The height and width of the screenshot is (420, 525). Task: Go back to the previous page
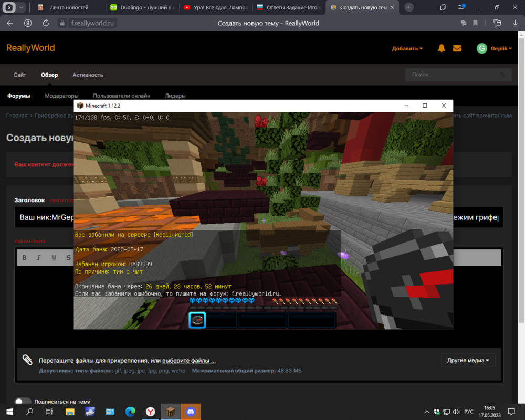[x=10, y=23]
